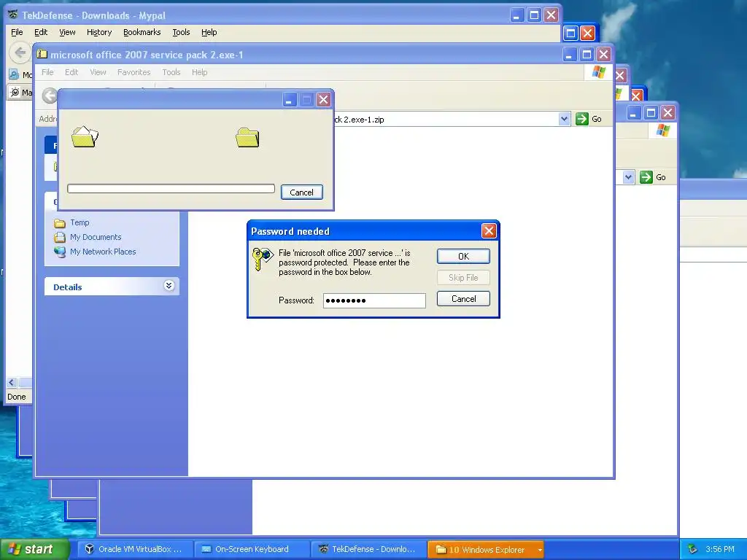Click the My Documents icon
The image size is (747, 560).
click(x=60, y=237)
